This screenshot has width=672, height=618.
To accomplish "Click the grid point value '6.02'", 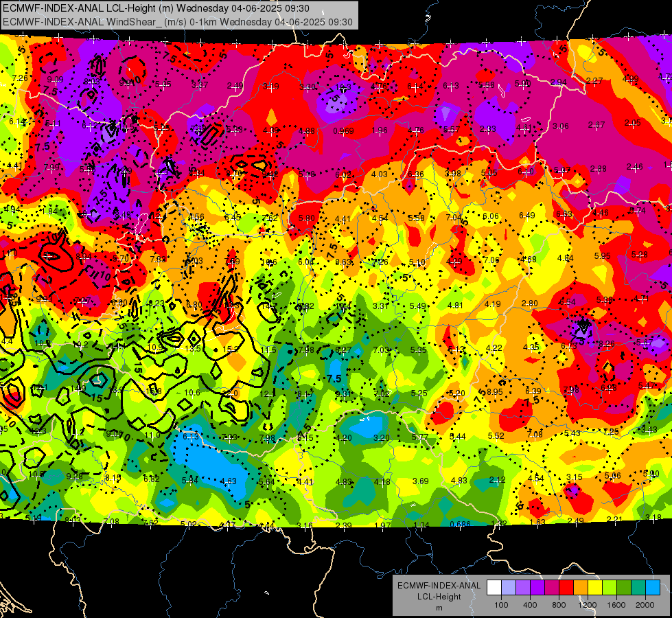I will click(x=343, y=174).
